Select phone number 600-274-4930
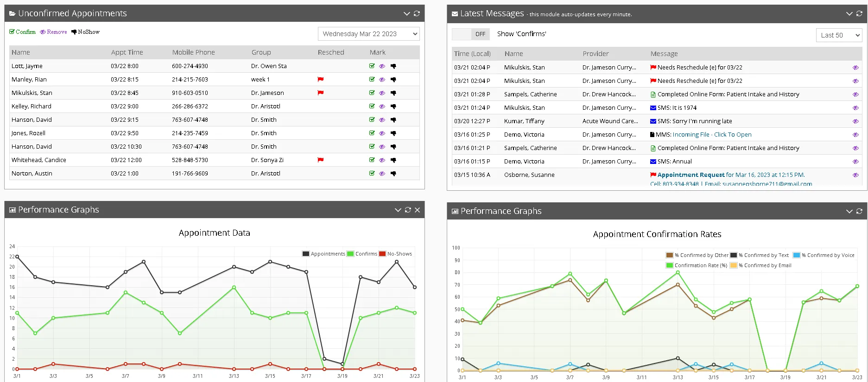This screenshot has height=382, width=868. pos(190,66)
